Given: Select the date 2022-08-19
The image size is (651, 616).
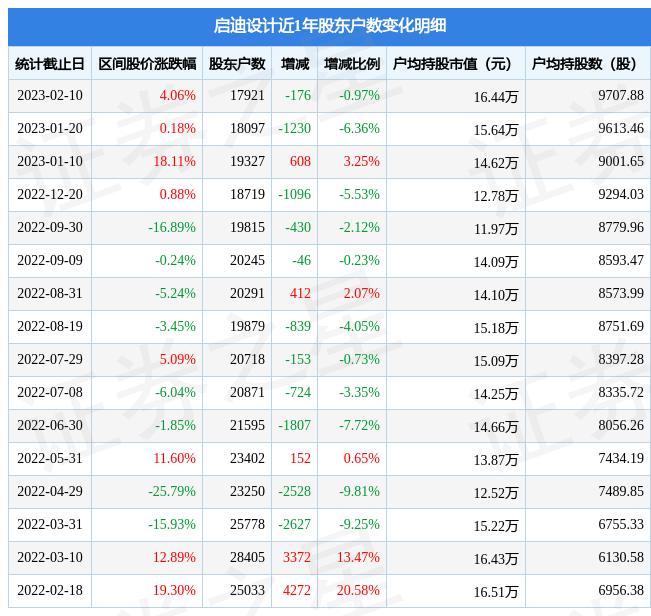Looking at the screenshot, I should click(x=50, y=326).
